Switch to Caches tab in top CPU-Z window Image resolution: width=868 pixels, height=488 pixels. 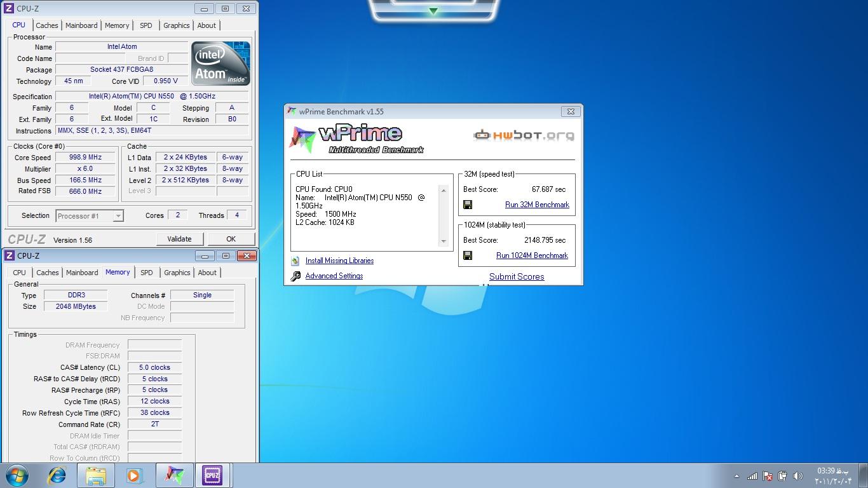pyautogui.click(x=47, y=25)
